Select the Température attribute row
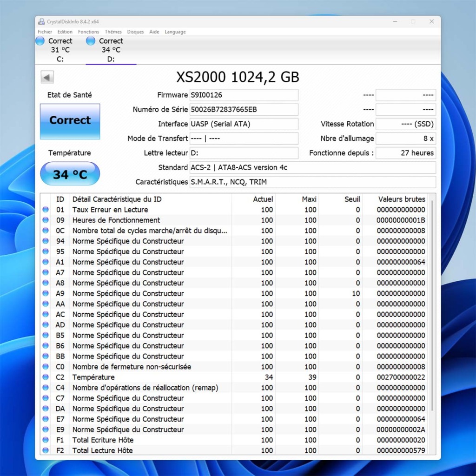476x476 pixels. point(234,377)
